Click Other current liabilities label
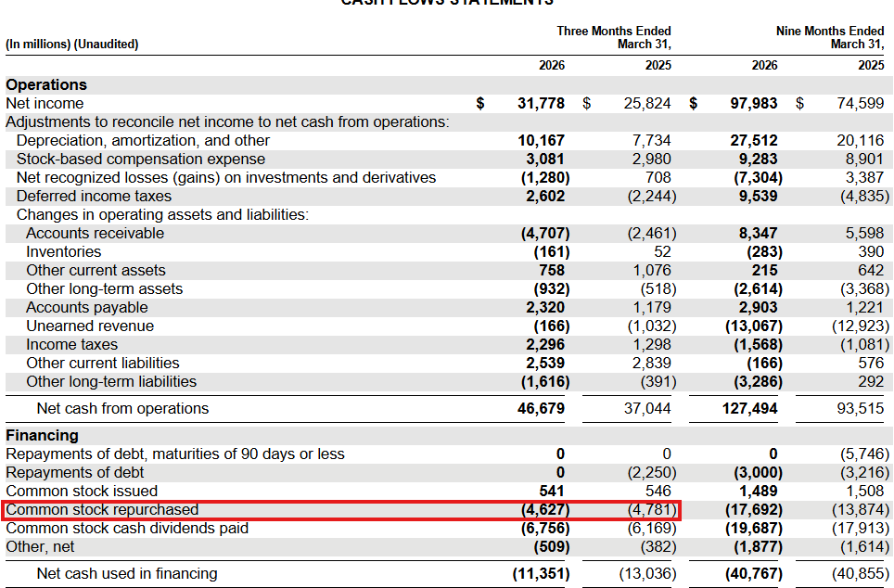894x588 pixels. (x=103, y=363)
